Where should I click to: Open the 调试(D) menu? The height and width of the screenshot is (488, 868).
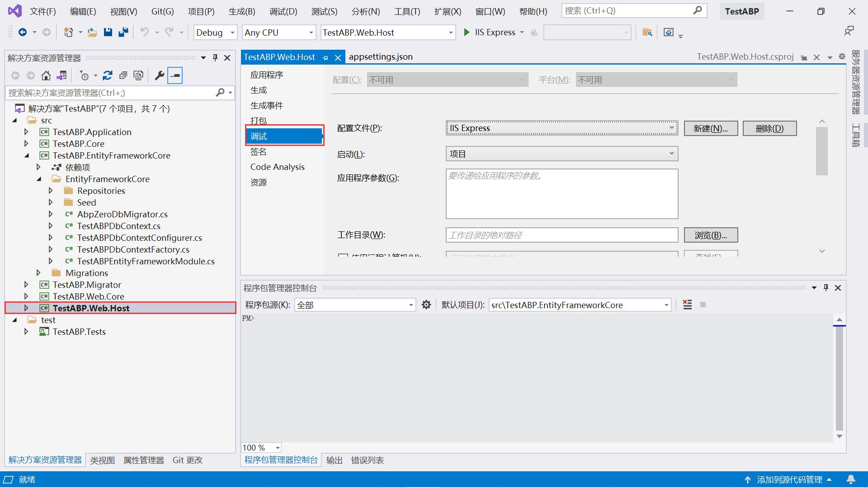(x=283, y=11)
